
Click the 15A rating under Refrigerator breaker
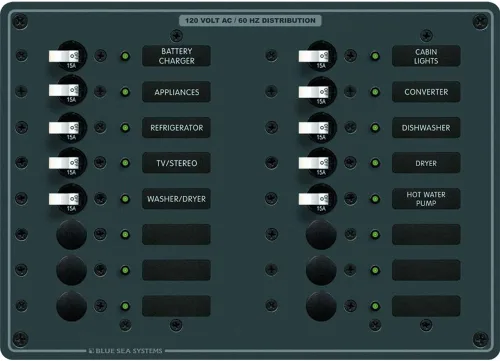(71, 137)
